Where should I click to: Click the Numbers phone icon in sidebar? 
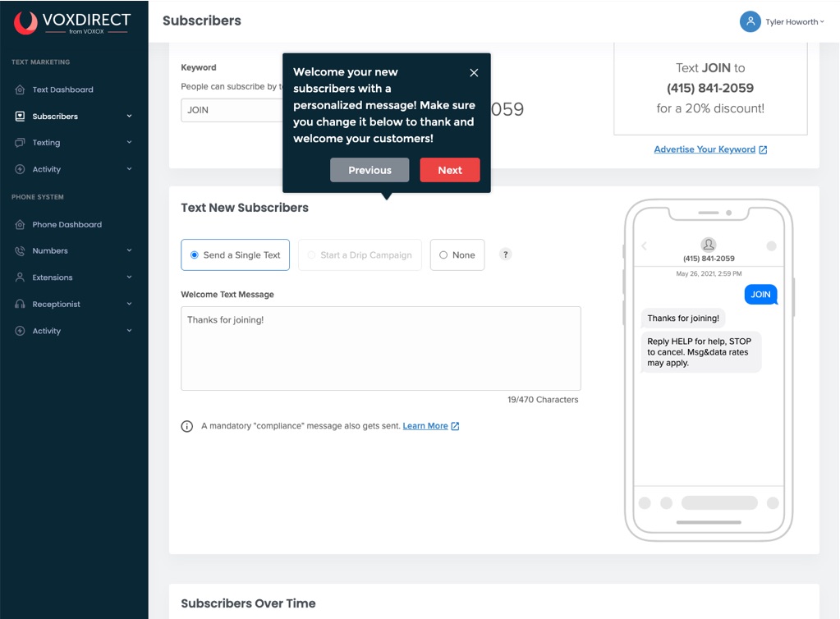[20, 251]
